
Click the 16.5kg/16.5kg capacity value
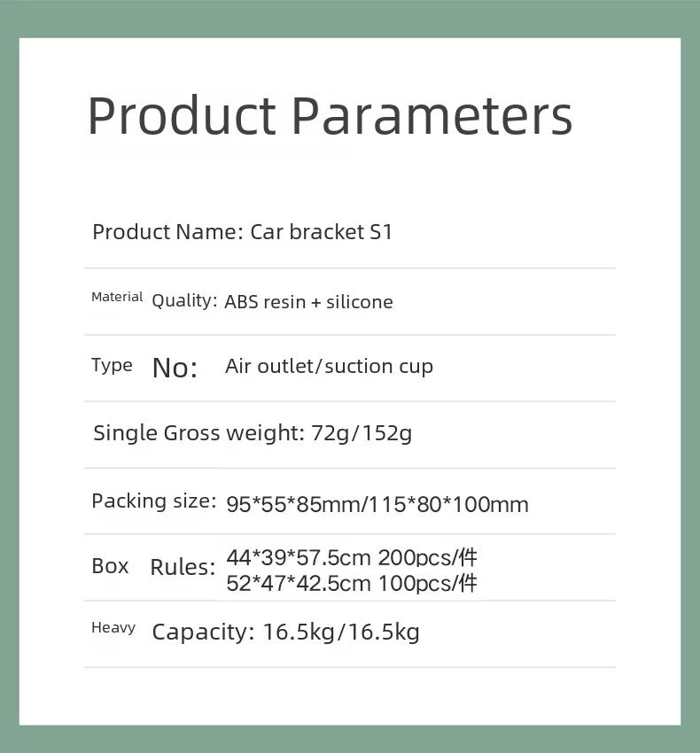click(342, 633)
